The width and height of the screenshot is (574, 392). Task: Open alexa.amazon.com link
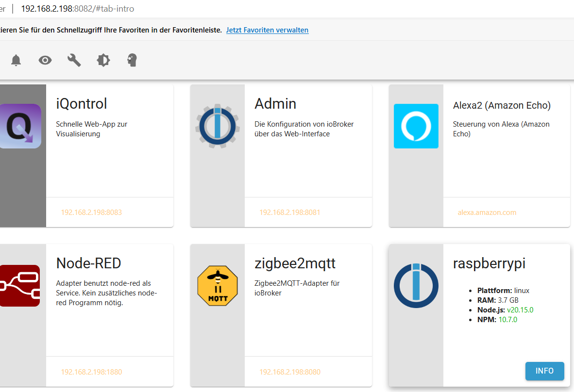[487, 212]
